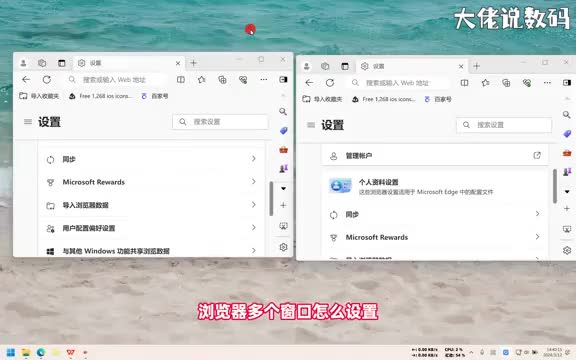Open Microsoft Edge from taskbar
Screen dimensions: 576x360
coord(41,353)
